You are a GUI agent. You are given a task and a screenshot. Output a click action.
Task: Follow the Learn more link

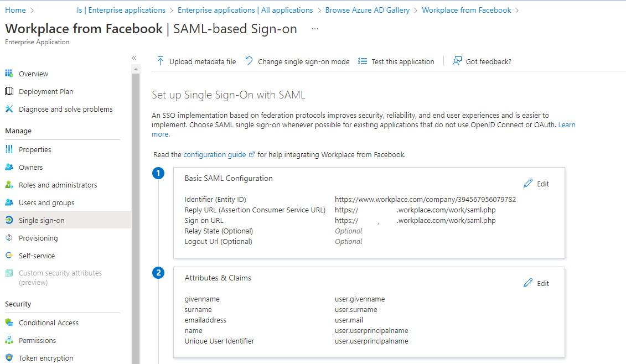(567, 124)
